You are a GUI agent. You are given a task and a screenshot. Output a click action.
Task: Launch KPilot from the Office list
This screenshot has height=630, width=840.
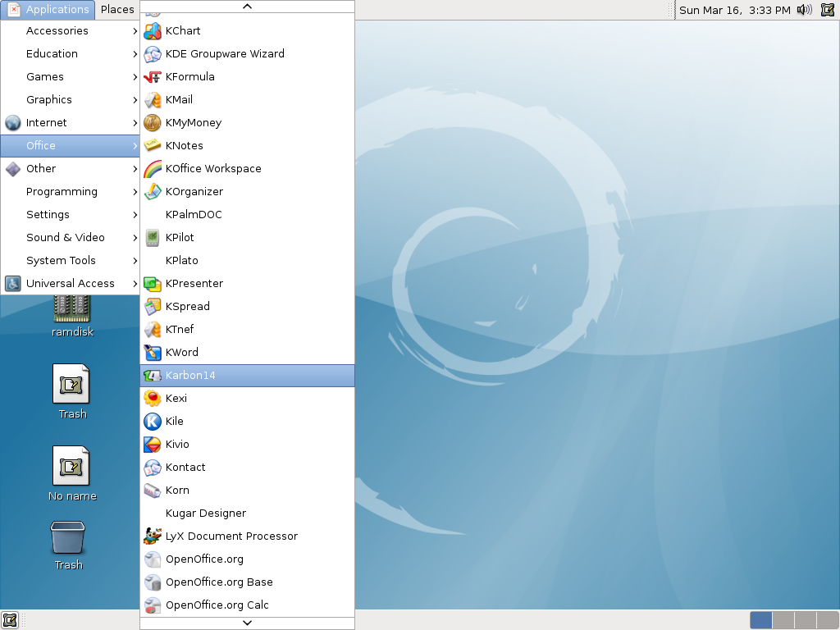click(x=247, y=238)
